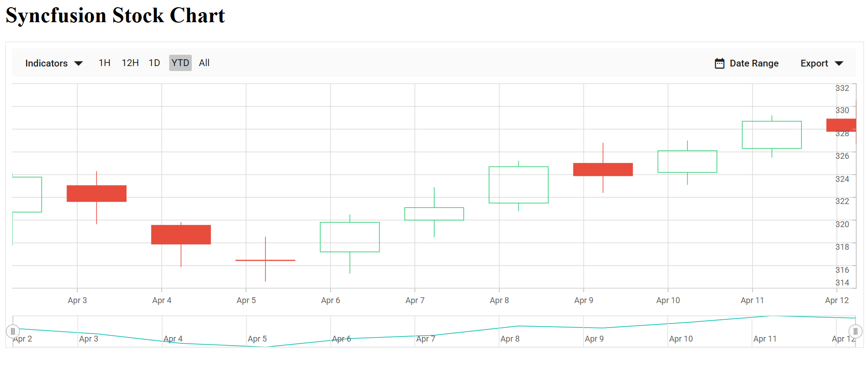Click the right range navigator handle
This screenshot has height=366, width=868.
coord(855,332)
